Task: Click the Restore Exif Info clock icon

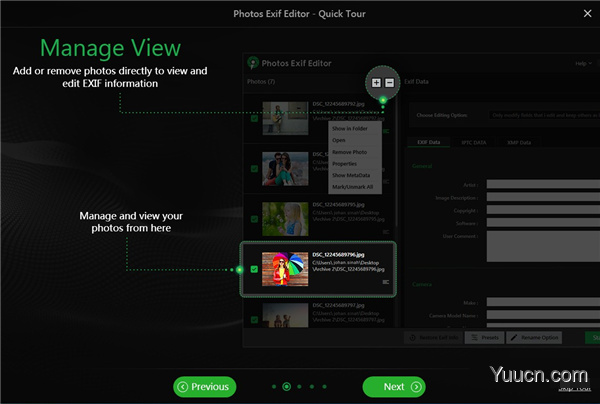Action: pyautogui.click(x=413, y=338)
